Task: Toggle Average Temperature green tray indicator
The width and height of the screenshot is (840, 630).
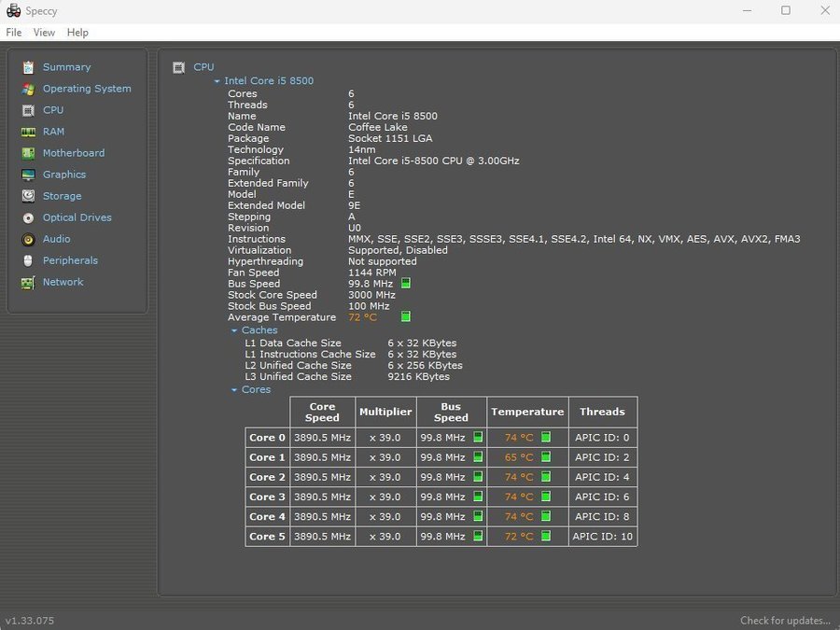Action: 406,317
